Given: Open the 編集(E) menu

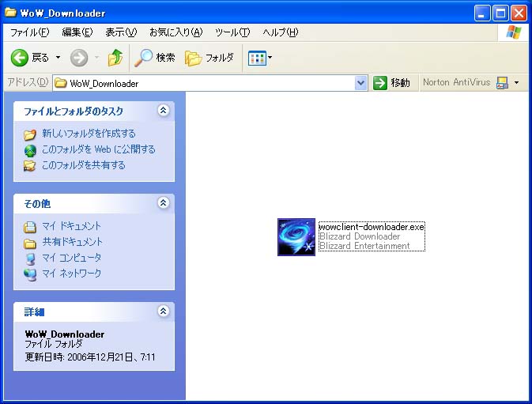Looking at the screenshot, I should 77,32.
